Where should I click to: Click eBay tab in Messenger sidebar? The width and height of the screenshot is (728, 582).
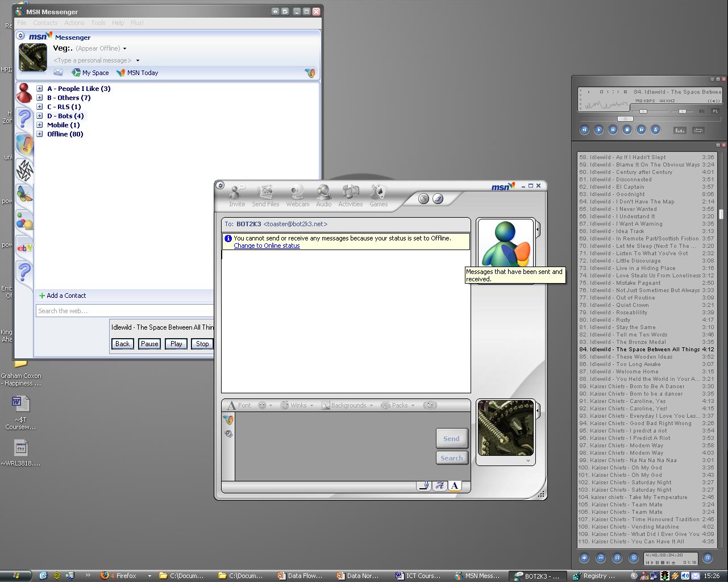pos(24,248)
